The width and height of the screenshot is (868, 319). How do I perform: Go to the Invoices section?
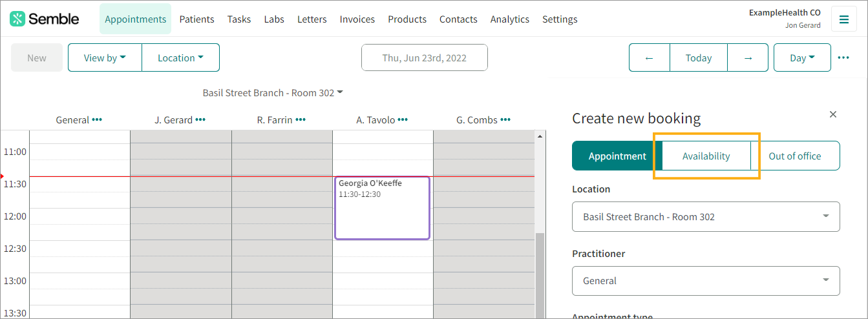coord(357,19)
